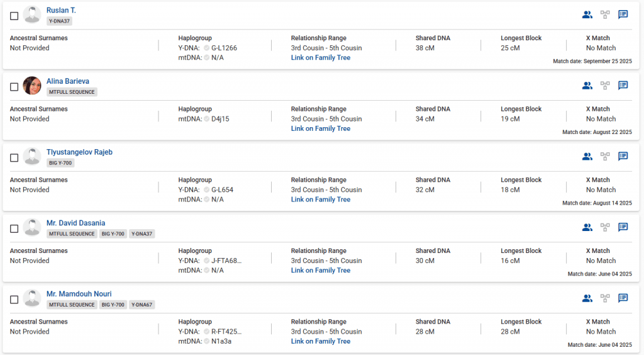Show shared matches icon for Tlyustangelov Rajeb
Screen dimensions: 644x355
click(587, 157)
